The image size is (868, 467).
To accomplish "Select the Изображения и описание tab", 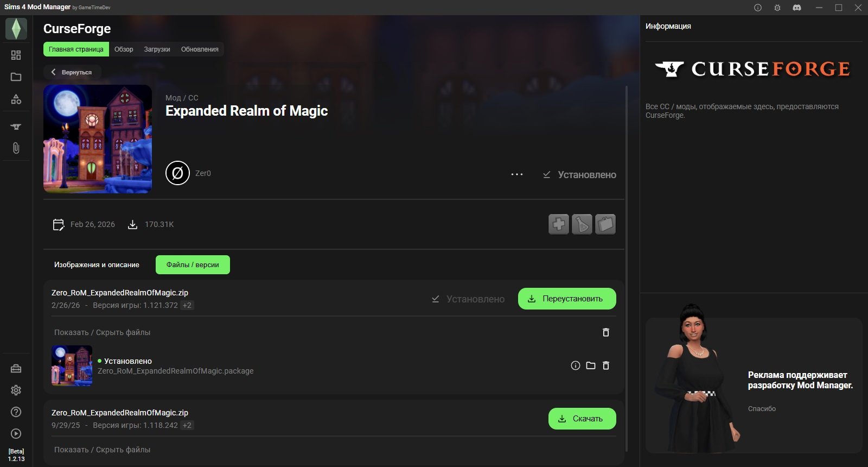I will coord(97,265).
